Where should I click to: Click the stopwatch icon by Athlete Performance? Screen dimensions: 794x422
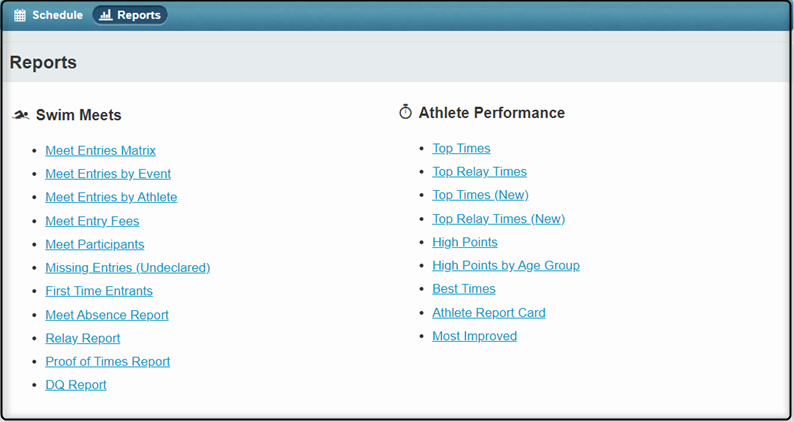pyautogui.click(x=406, y=112)
